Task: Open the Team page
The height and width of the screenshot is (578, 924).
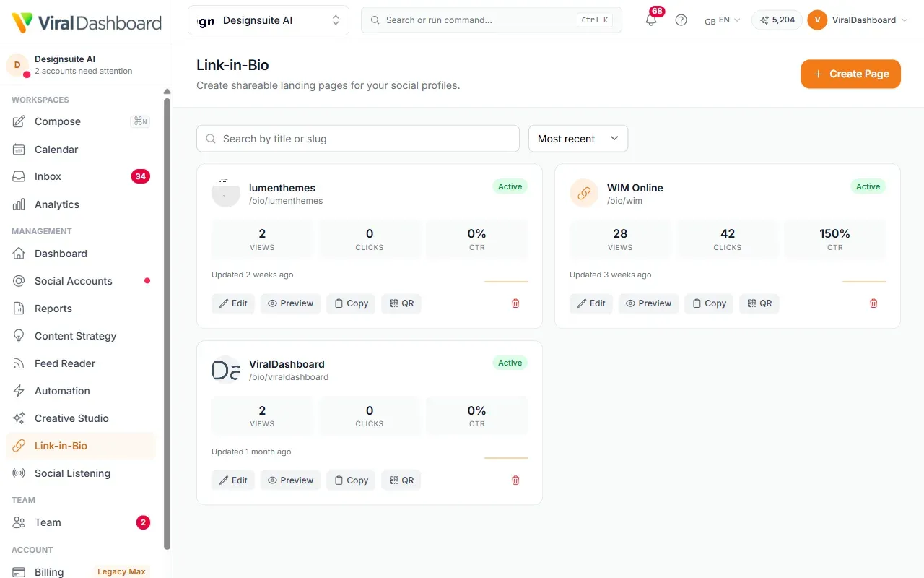Action: 81,522
